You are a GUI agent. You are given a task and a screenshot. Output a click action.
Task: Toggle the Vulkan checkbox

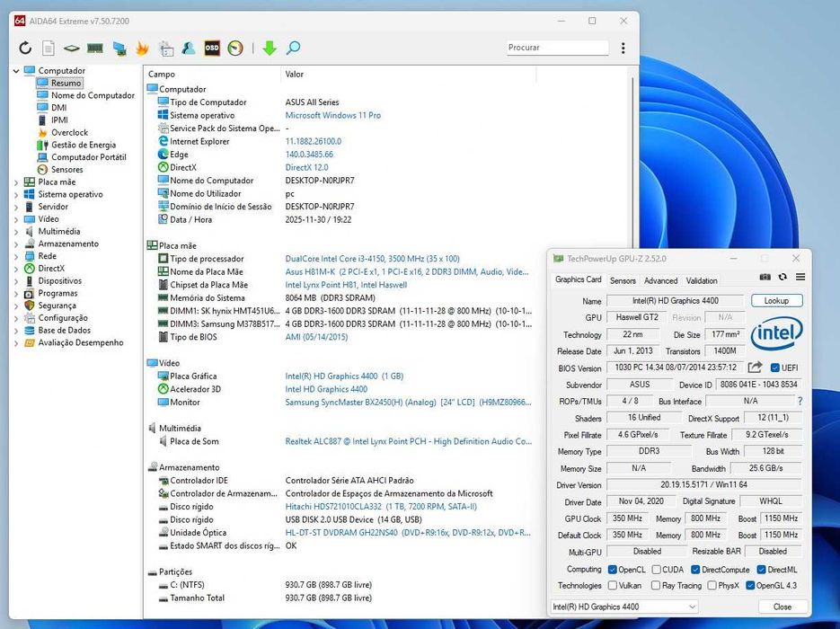click(x=613, y=586)
